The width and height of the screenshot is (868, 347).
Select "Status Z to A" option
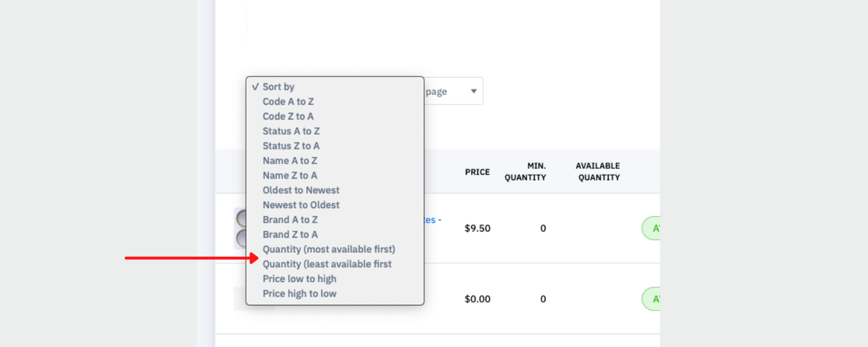tap(291, 146)
